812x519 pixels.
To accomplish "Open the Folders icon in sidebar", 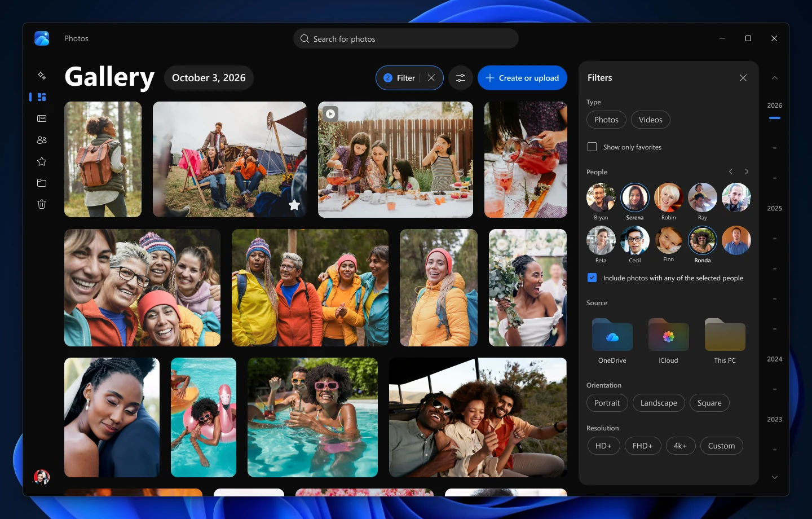I will tap(42, 183).
